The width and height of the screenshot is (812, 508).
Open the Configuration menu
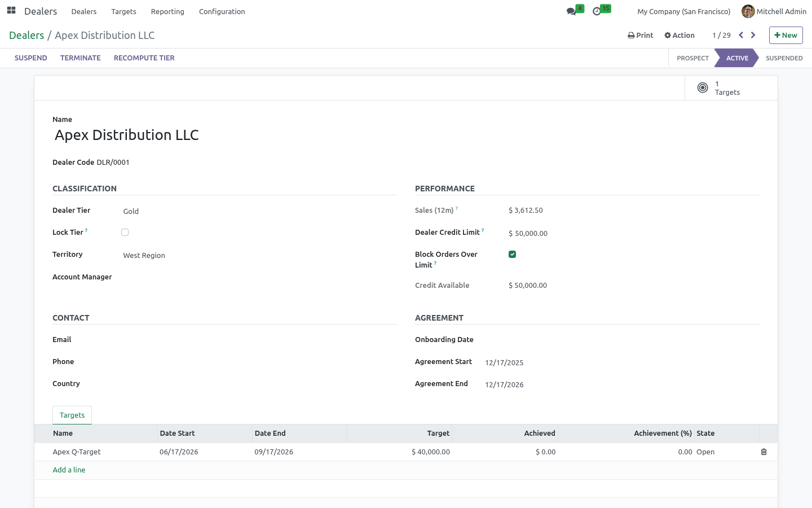pyautogui.click(x=222, y=11)
